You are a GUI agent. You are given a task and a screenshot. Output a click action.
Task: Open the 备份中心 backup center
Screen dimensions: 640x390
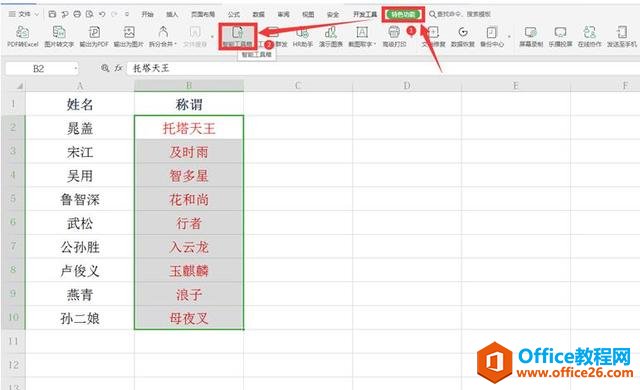click(x=492, y=36)
